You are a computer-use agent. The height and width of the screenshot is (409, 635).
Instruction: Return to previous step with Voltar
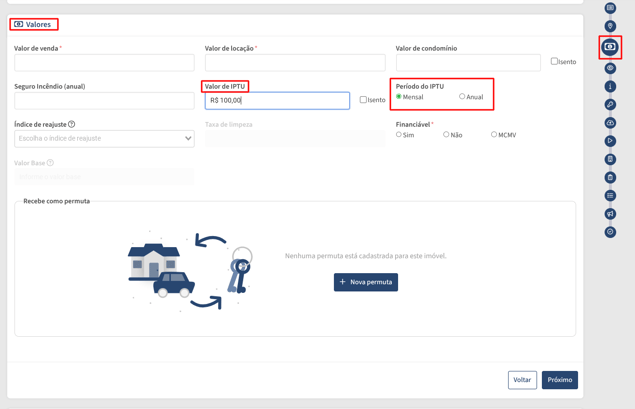tap(522, 380)
